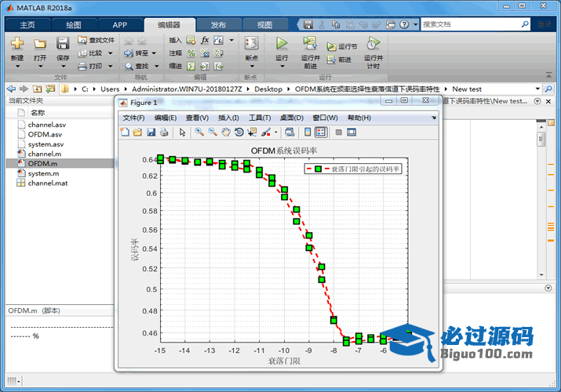
Task: Open the Figure 1 Insert (插入) menu
Action: [x=228, y=118]
